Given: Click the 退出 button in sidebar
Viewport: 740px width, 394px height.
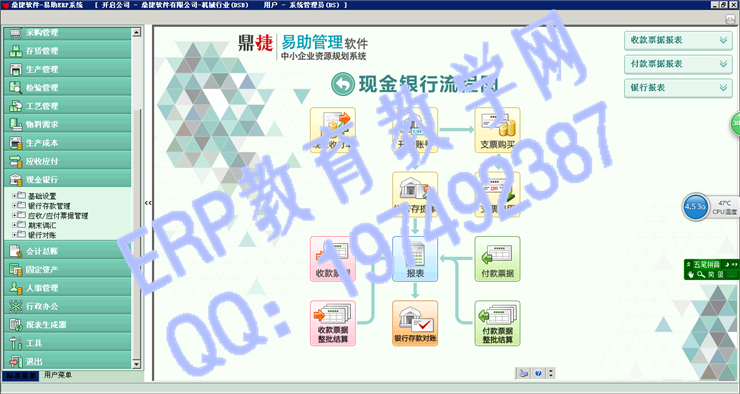Looking at the screenshot, I should [67, 361].
